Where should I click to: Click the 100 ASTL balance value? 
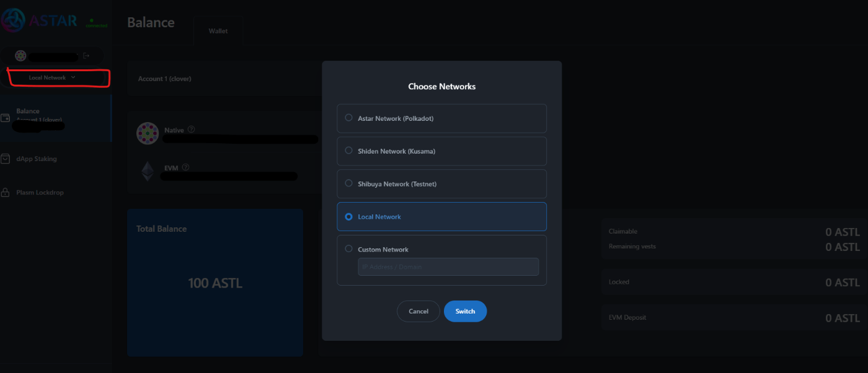(215, 283)
